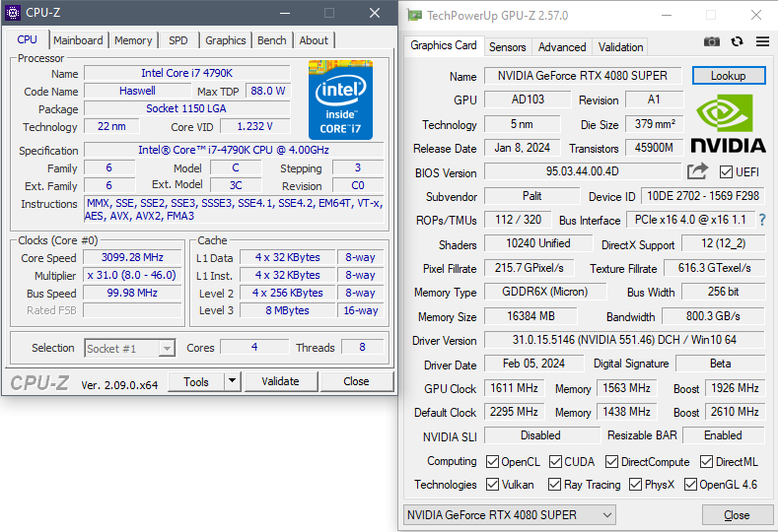The image size is (778, 532).
Task: Click the Core Speed 3099.28 MHz value
Action: pos(132,257)
